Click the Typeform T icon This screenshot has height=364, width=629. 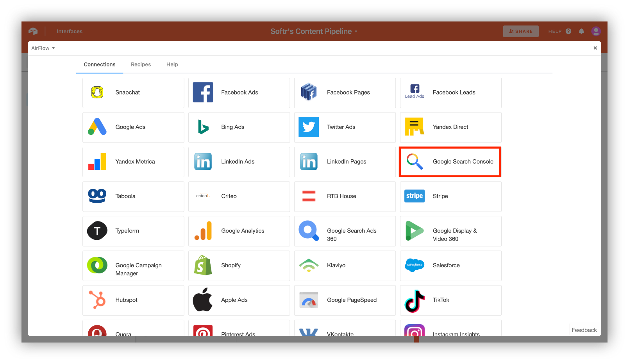click(x=97, y=231)
